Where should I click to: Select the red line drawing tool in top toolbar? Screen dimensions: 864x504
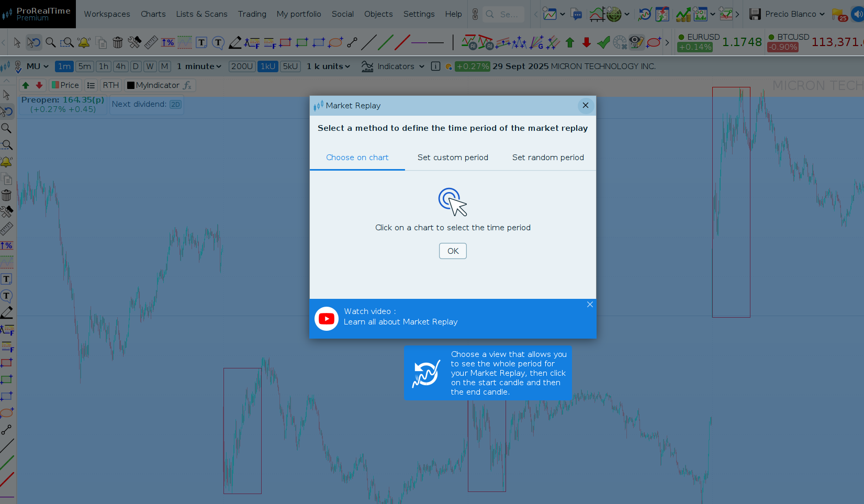(402, 42)
